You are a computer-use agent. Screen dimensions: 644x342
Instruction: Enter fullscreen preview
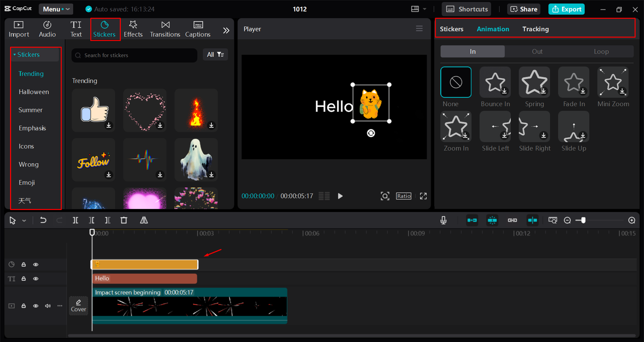tap(423, 196)
